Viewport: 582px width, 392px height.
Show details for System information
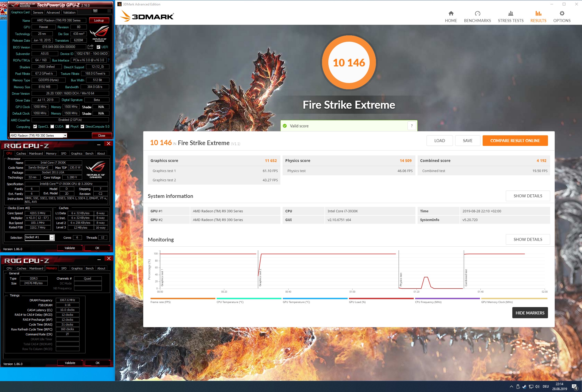pyautogui.click(x=528, y=196)
